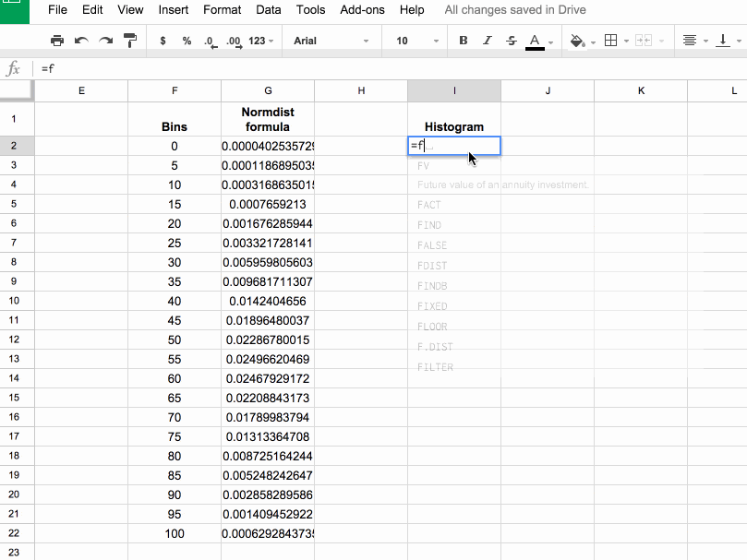Format selection as percent with % icon

point(187,41)
